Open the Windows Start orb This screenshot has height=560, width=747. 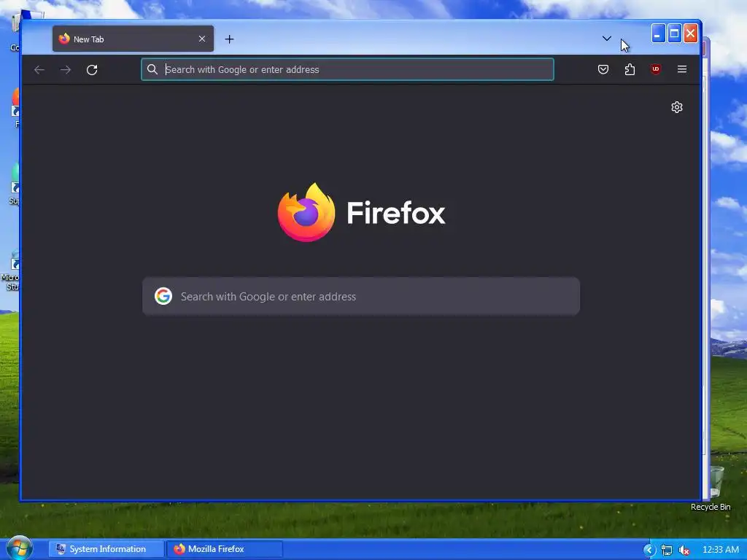19,548
